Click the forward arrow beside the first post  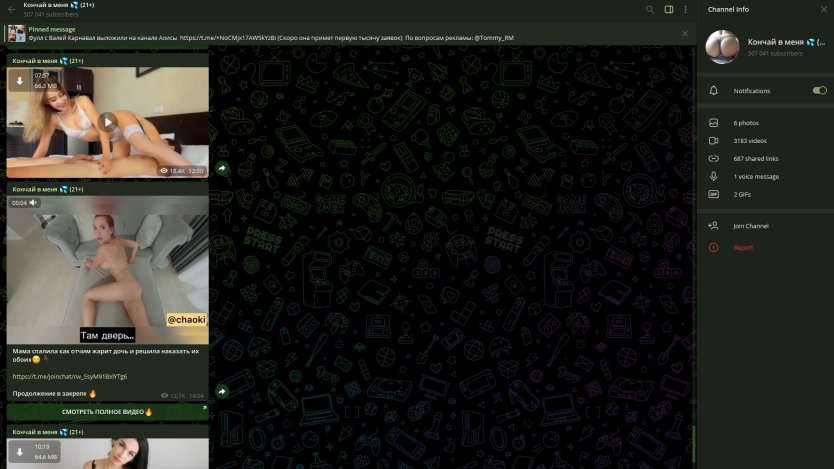(222, 168)
